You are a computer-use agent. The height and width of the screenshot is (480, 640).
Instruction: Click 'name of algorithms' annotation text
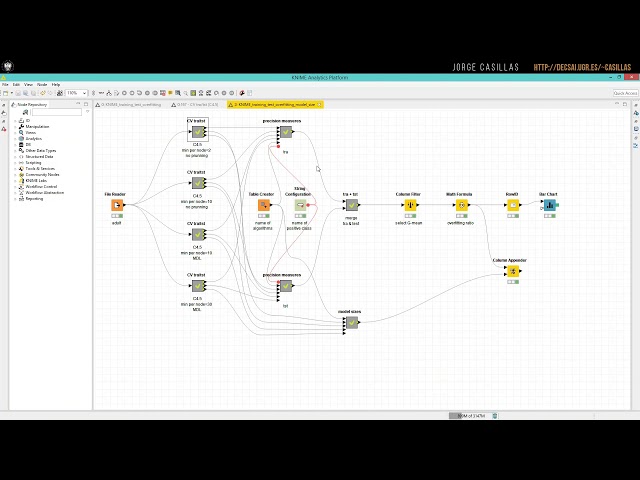[x=262, y=225]
